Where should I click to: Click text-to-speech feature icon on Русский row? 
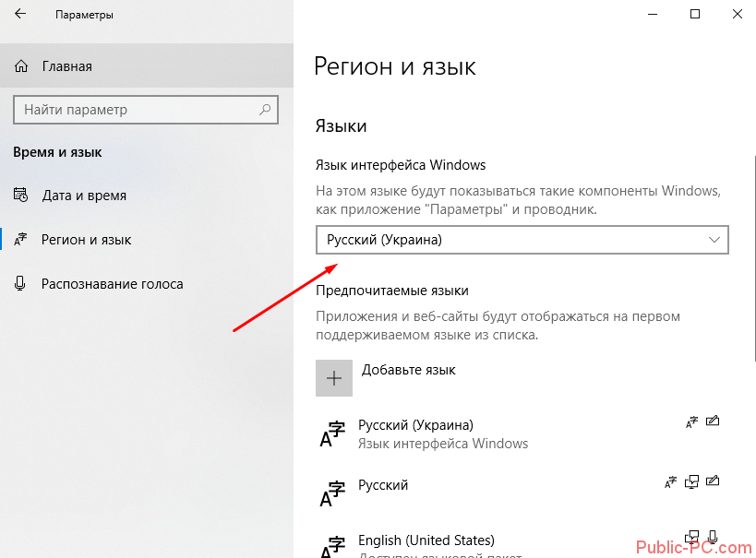(692, 481)
